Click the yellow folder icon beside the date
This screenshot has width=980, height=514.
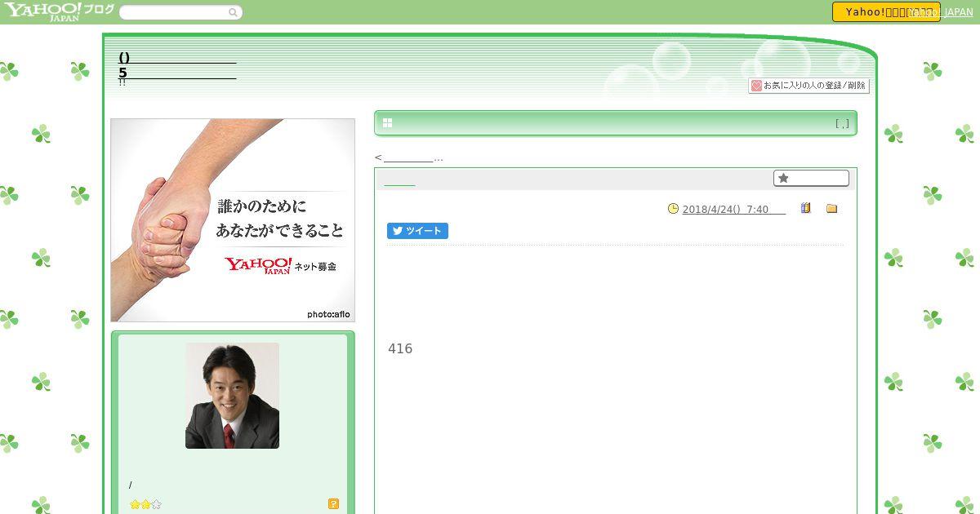click(831, 209)
